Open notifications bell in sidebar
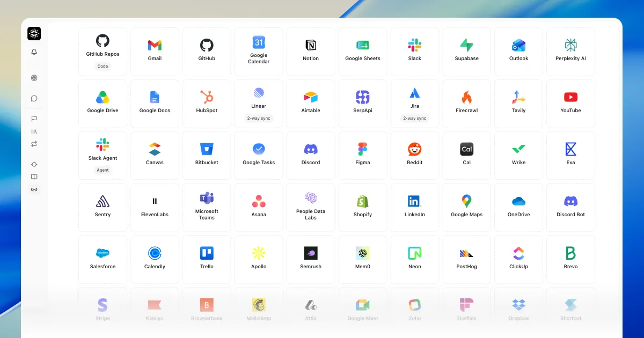 tap(34, 52)
